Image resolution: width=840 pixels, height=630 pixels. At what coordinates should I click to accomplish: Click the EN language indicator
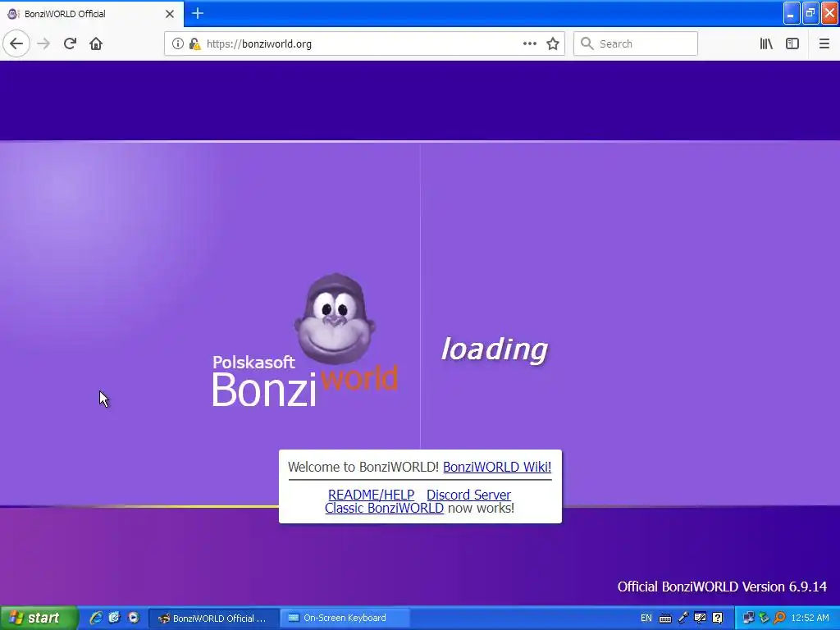tap(646, 619)
